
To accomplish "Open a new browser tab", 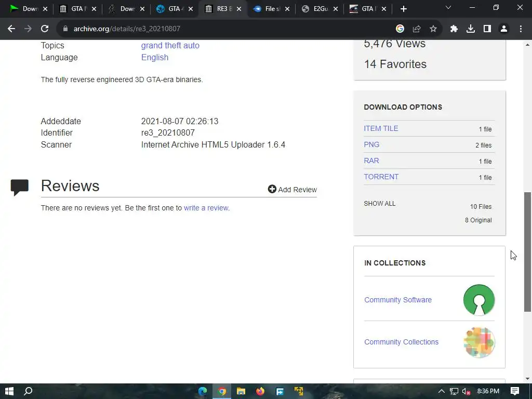I will coord(403,9).
